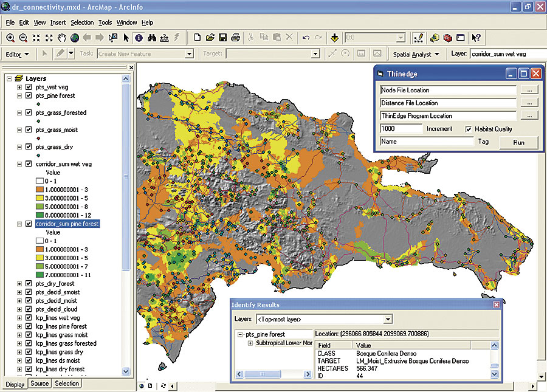This screenshot has height=392, width=547.
Task: Uncheck the pts_pine forest layer
Action: [29, 95]
